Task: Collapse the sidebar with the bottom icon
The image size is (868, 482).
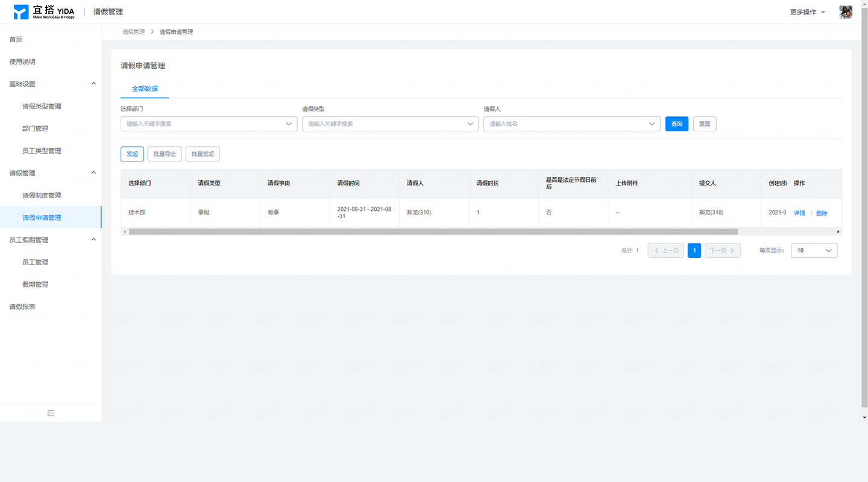Action: (51, 413)
